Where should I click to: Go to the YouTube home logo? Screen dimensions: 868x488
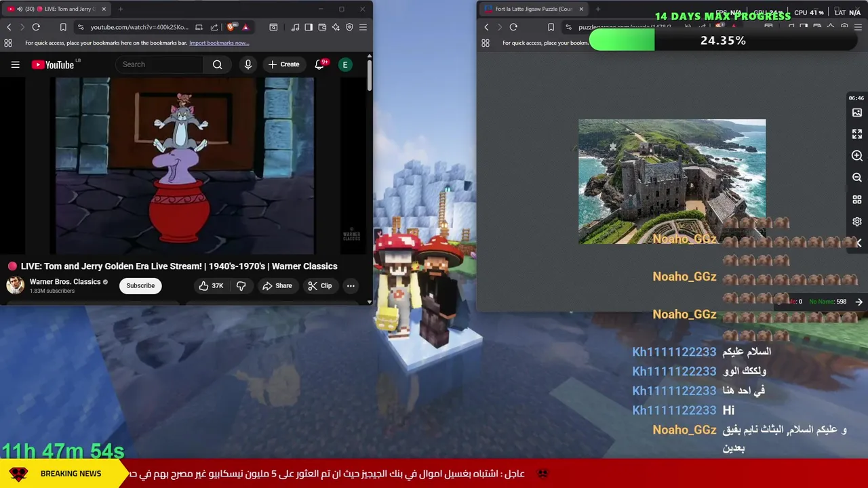tap(52, 64)
